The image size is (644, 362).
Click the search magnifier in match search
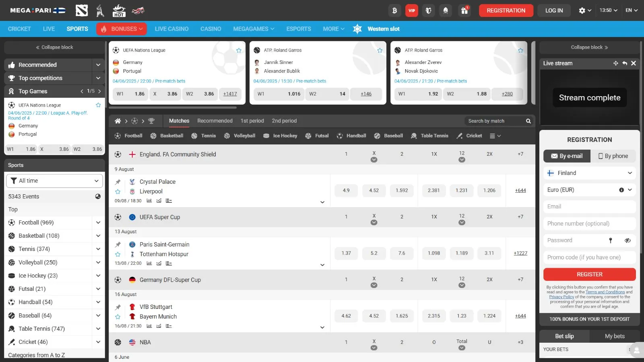(528, 121)
